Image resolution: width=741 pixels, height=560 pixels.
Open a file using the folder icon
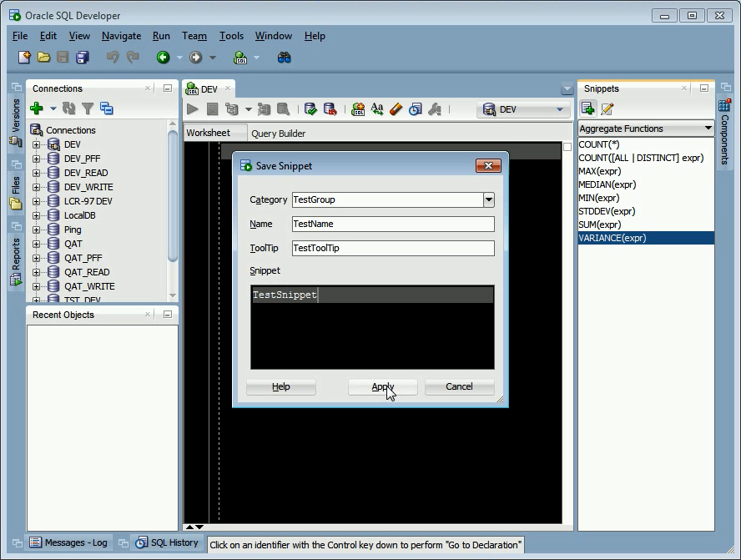click(43, 58)
